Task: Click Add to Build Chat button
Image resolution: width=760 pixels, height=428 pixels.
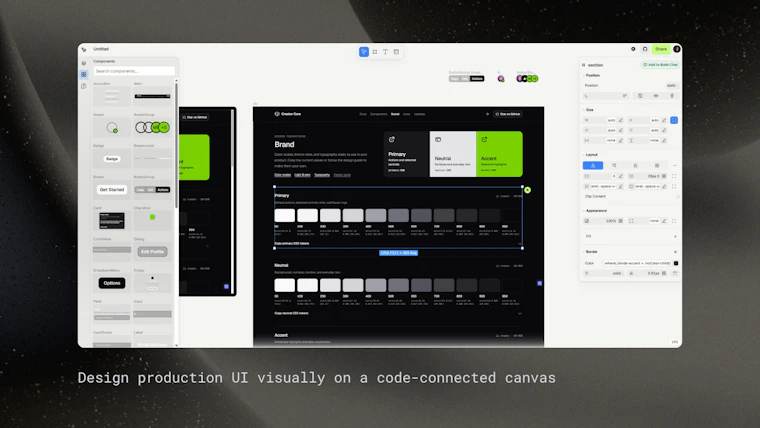Action: click(x=660, y=65)
